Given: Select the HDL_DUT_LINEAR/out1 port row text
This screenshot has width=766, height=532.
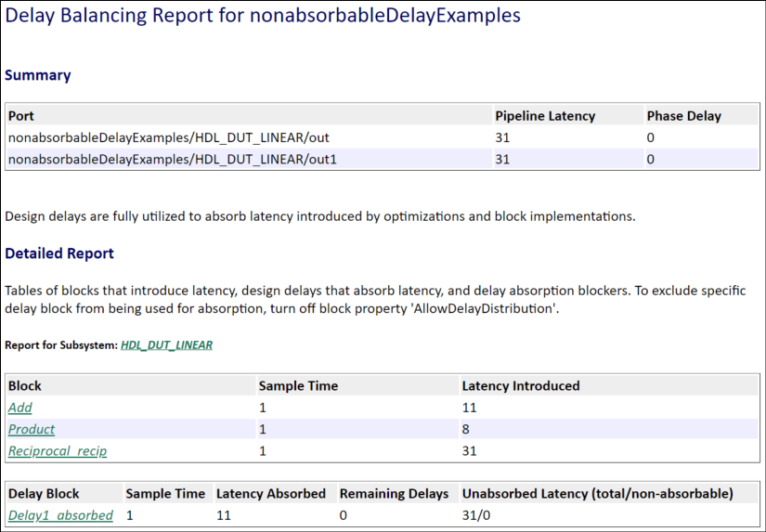Looking at the screenshot, I should coord(172,159).
